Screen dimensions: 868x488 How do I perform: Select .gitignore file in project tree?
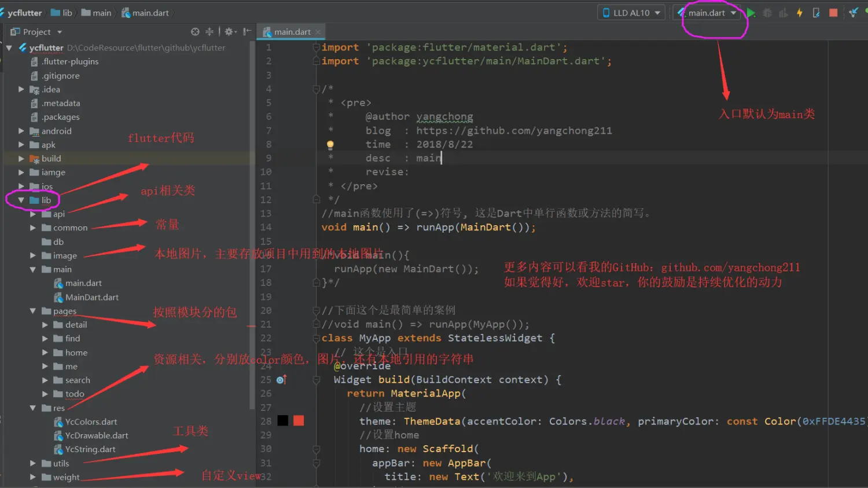click(55, 75)
